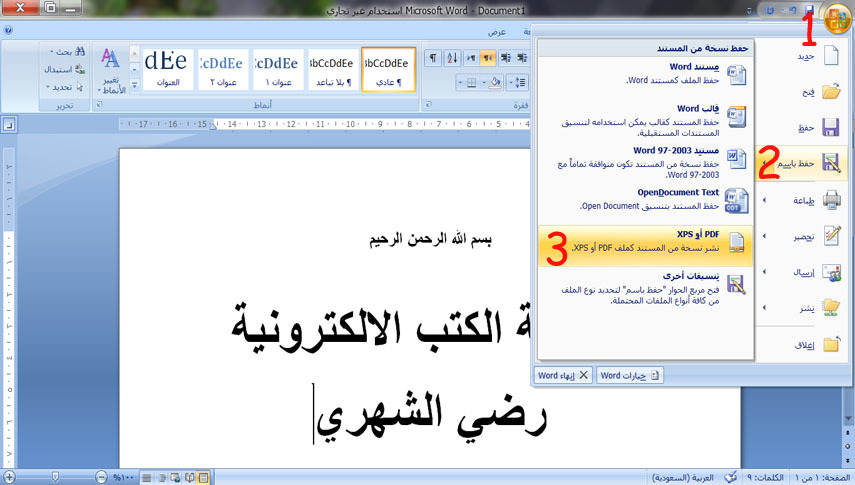
Task: Click the Word Template save option
Action: point(645,121)
